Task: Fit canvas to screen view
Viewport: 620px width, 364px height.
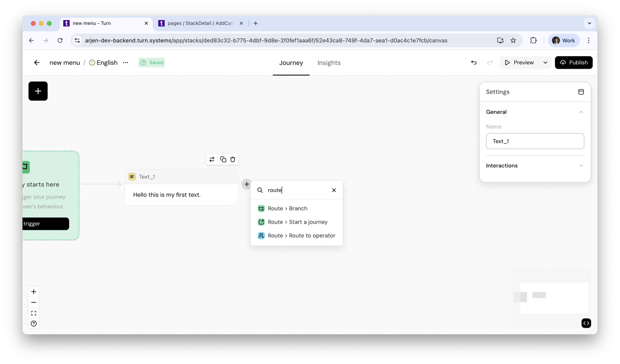Action: tap(33, 313)
